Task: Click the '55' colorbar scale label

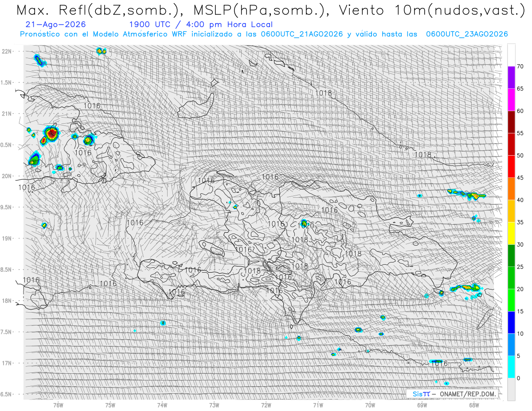Action: (520, 133)
